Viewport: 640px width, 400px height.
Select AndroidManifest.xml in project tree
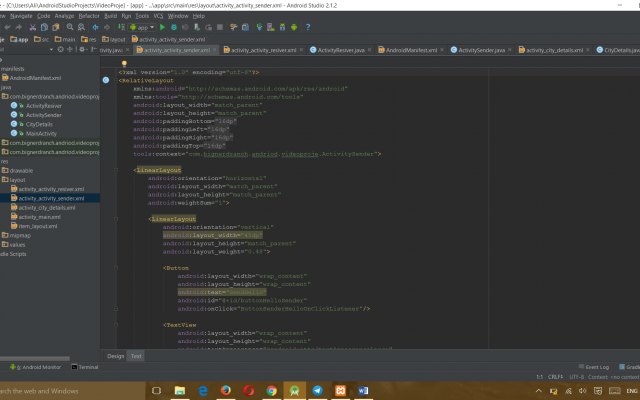click(x=31, y=78)
